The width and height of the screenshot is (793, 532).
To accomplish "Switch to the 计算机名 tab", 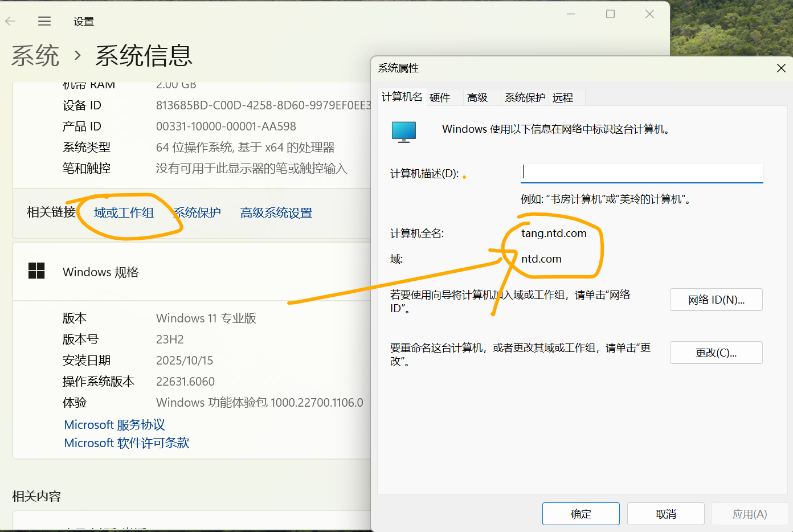I will [x=402, y=97].
